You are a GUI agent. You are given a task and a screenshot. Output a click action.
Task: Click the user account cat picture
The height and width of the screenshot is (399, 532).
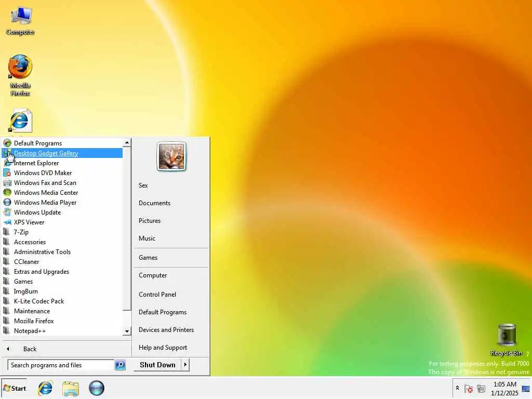click(171, 156)
